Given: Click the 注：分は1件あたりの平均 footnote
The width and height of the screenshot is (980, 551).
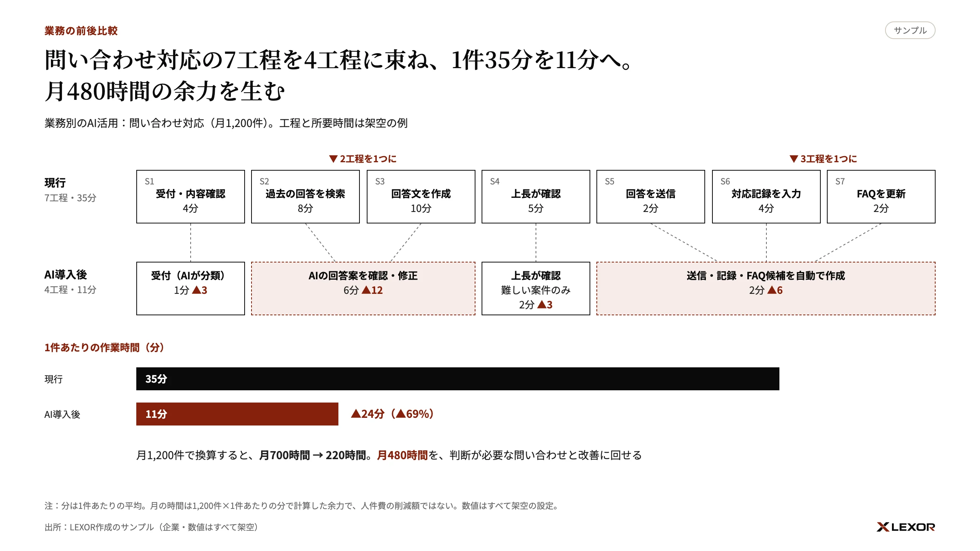Looking at the screenshot, I should [x=302, y=506].
